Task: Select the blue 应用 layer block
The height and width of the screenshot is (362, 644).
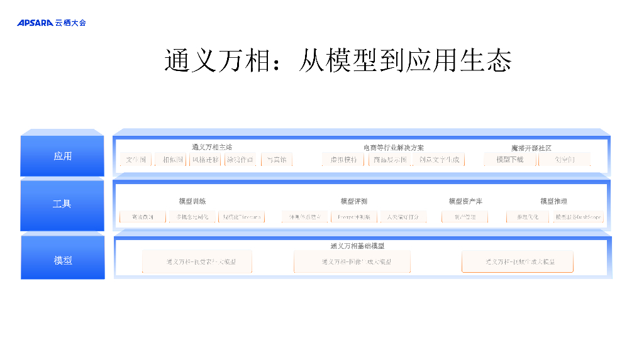Action: click(x=62, y=153)
